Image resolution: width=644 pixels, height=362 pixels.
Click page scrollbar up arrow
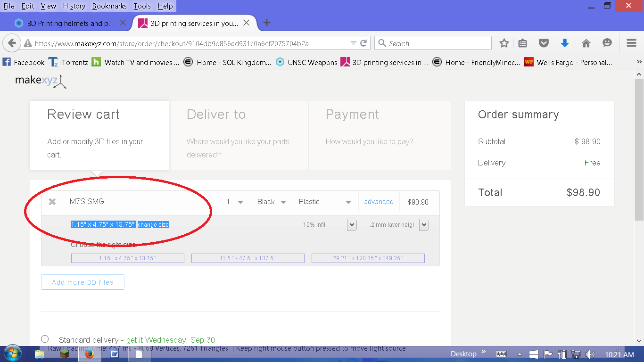click(639, 74)
